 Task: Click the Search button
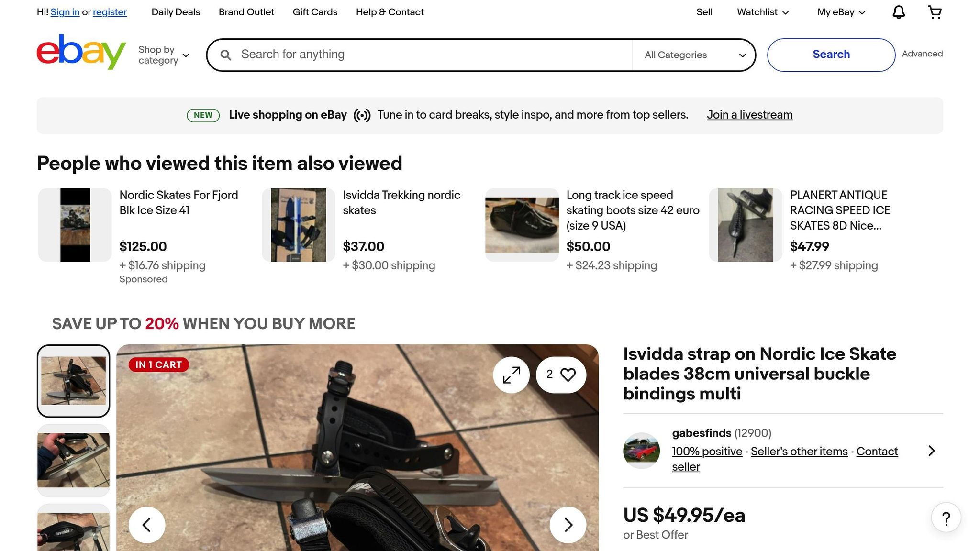831,55
